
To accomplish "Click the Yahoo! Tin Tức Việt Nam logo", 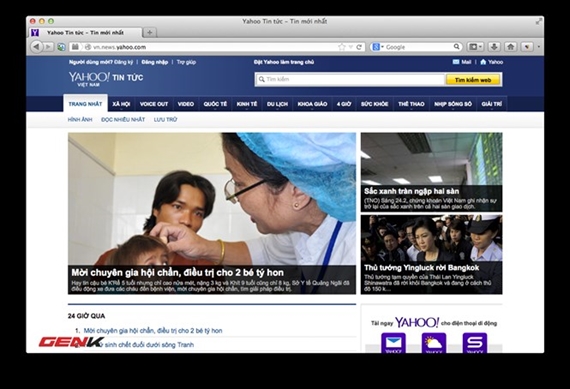I will 106,79.
